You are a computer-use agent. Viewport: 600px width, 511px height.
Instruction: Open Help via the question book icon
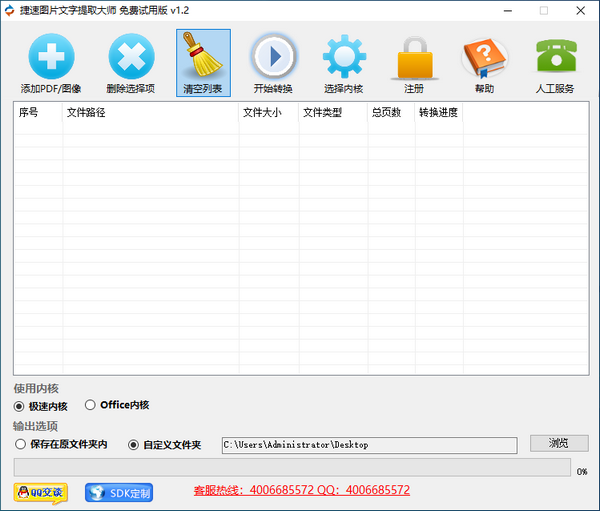(x=485, y=57)
